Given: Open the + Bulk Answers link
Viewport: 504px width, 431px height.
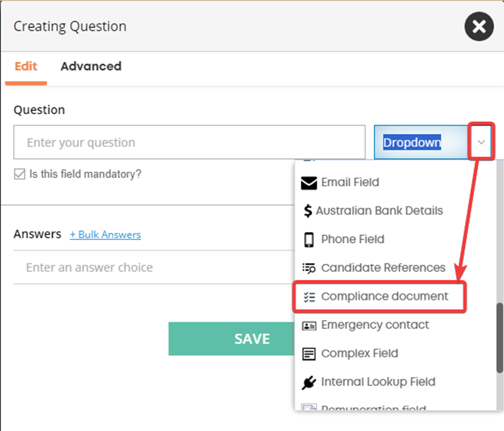Looking at the screenshot, I should pyautogui.click(x=105, y=235).
